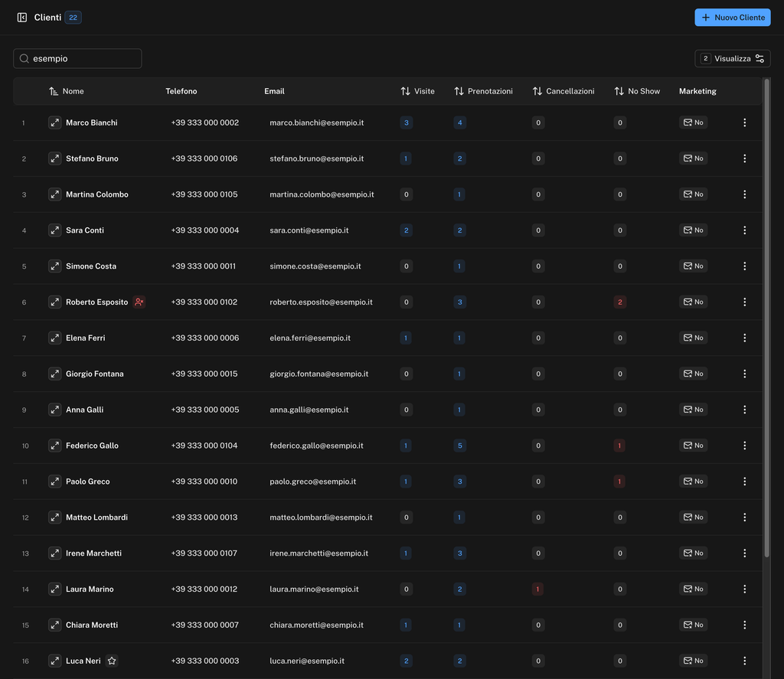The image size is (784, 679).
Task: Sort by Visite column
Action: 417,91
